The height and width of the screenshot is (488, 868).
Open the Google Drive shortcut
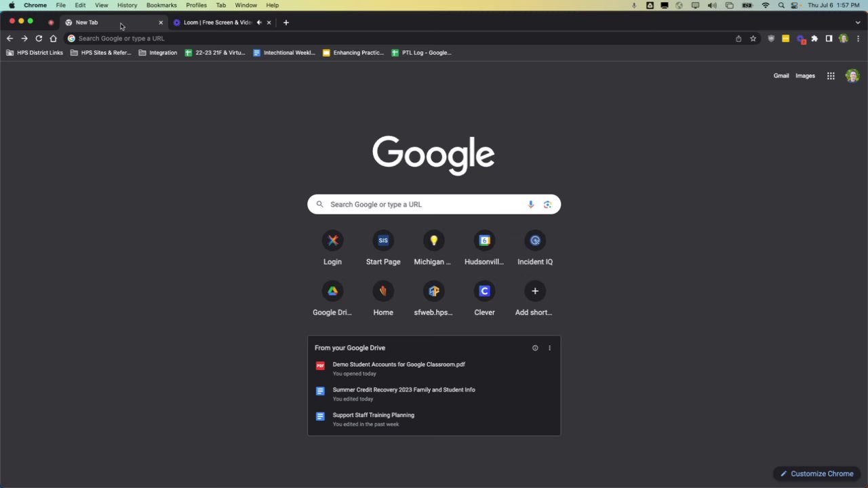click(x=332, y=300)
